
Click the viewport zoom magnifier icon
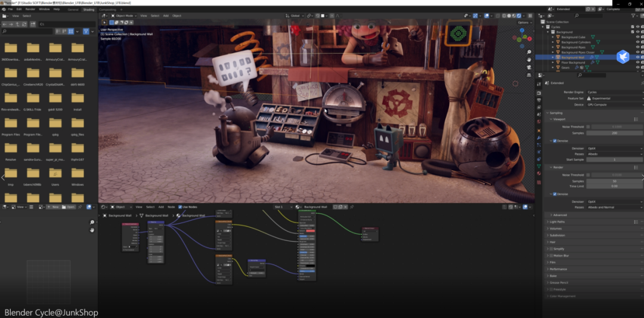(529, 52)
